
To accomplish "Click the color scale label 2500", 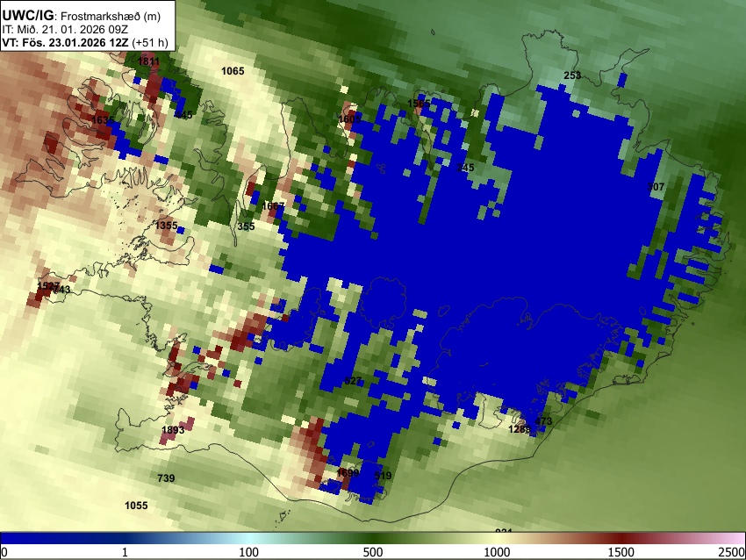I will (x=732, y=552).
